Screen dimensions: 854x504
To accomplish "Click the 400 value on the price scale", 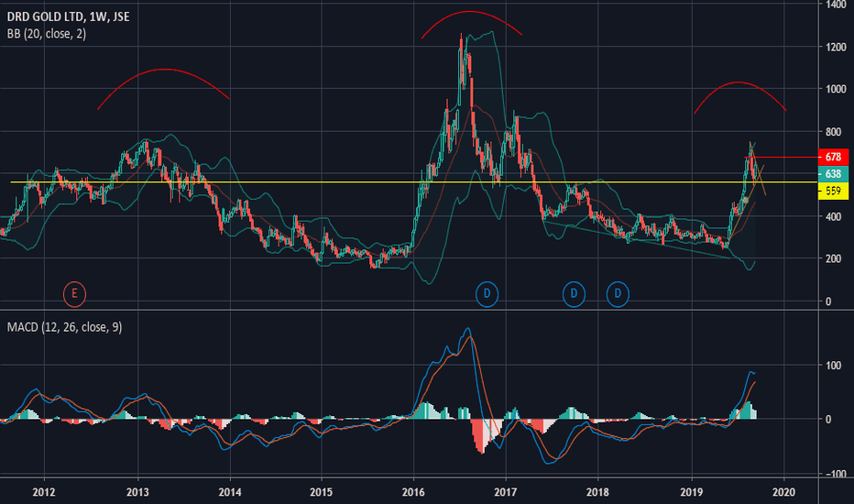I will (833, 216).
